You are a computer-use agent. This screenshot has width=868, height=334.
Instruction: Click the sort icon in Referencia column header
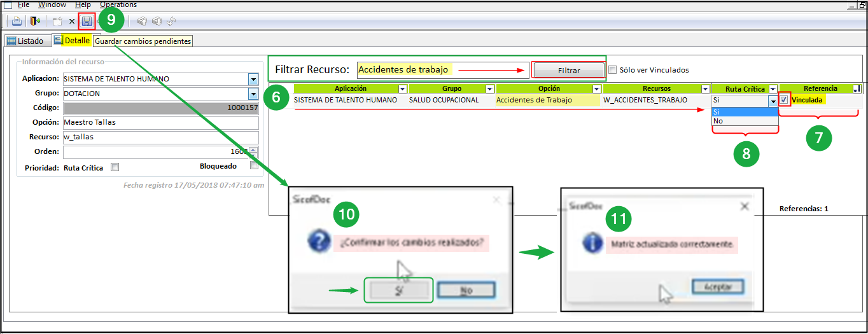click(857, 89)
